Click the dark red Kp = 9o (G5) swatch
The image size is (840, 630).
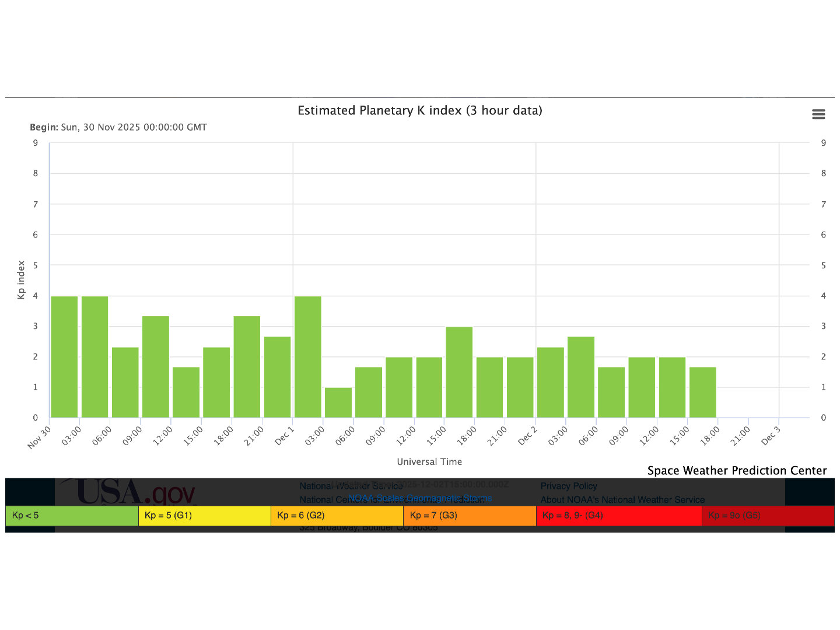[767, 516]
